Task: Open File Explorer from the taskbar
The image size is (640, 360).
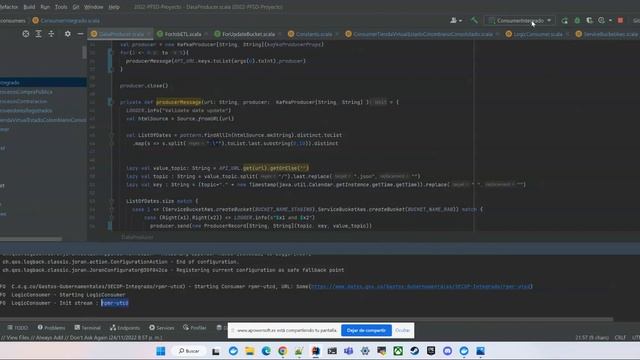Action: [x=250, y=351]
